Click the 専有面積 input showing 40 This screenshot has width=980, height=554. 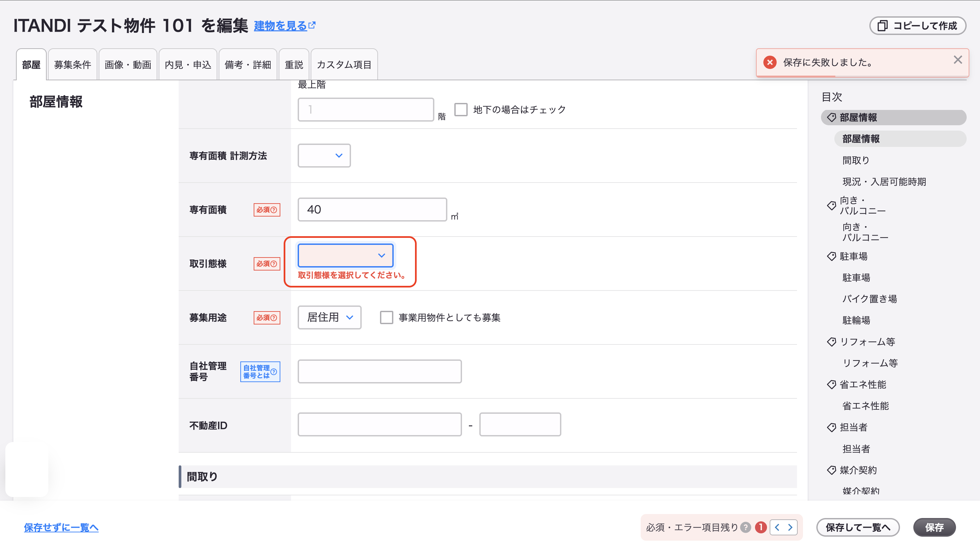click(372, 209)
